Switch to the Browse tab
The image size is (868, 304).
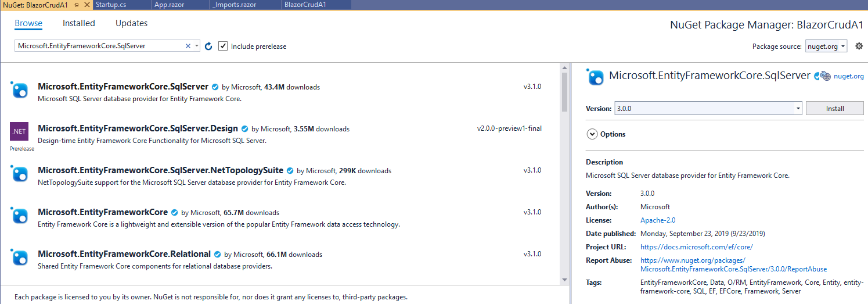click(x=28, y=23)
